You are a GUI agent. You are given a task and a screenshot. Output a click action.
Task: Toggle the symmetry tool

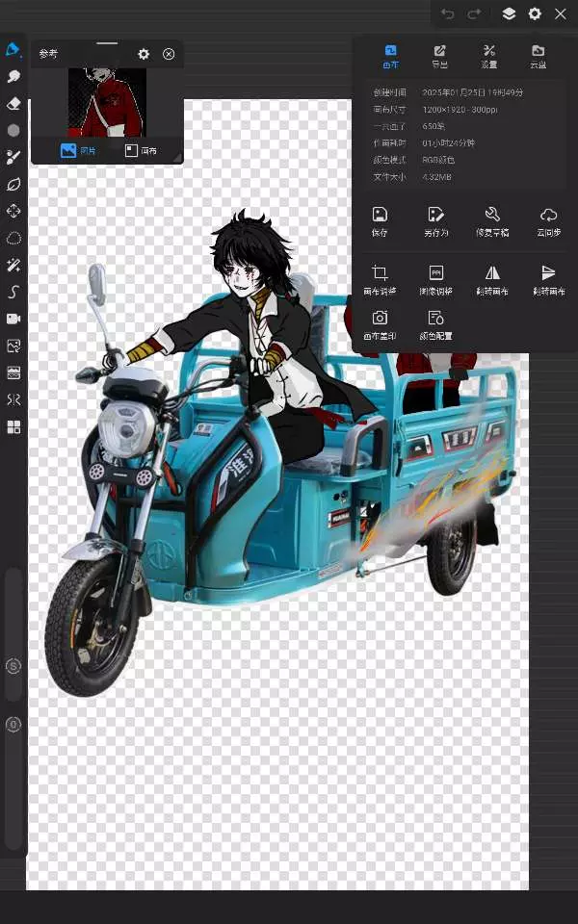(13, 399)
